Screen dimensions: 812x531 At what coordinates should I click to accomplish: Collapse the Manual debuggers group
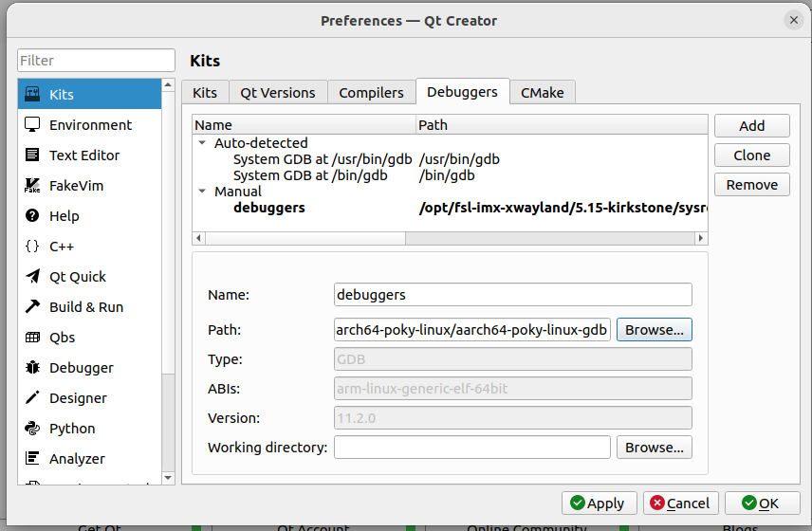[202, 192]
